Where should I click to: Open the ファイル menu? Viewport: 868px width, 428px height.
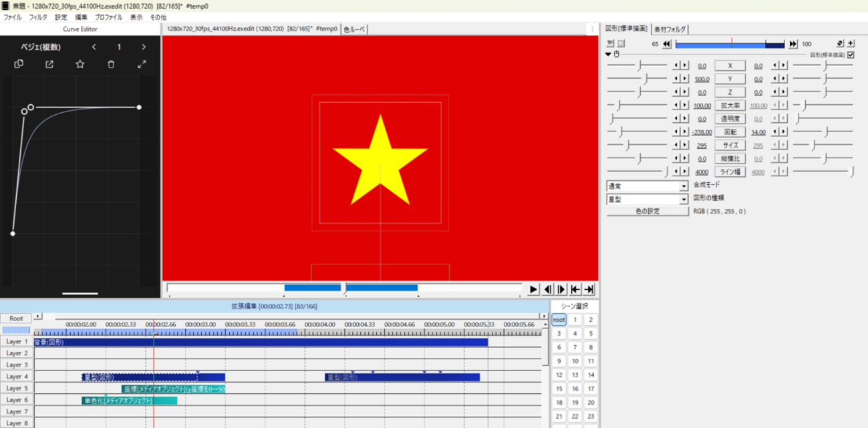pyautogui.click(x=13, y=17)
